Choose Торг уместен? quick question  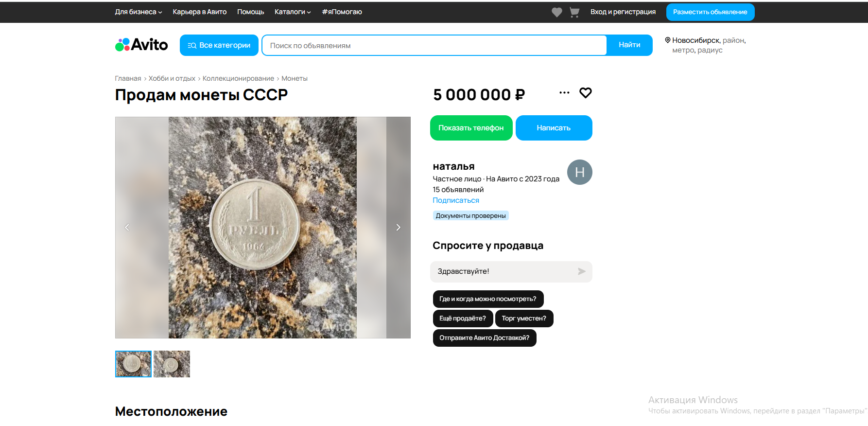click(x=524, y=319)
